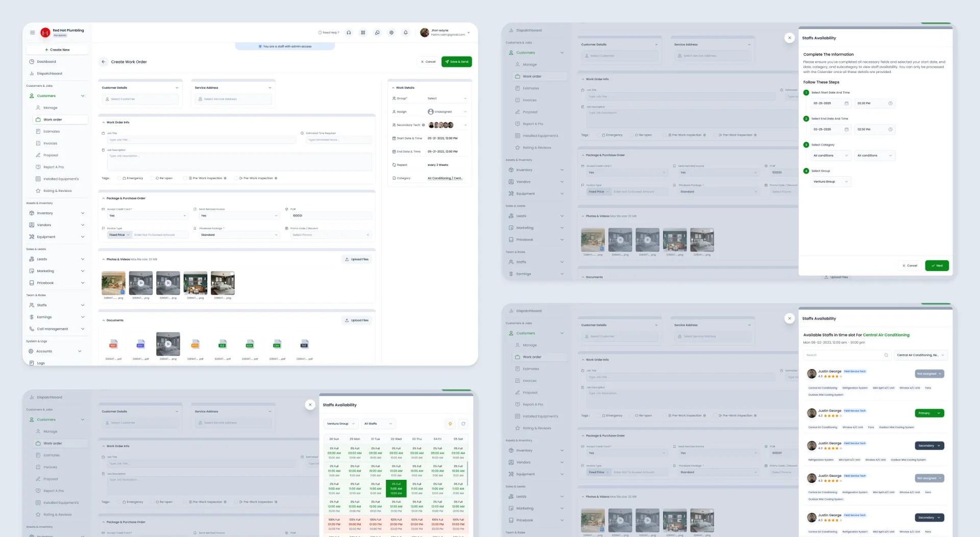Image resolution: width=980 pixels, height=537 pixels.
Task: Open the Primary role dropdown for Justin George
Action: click(x=929, y=413)
